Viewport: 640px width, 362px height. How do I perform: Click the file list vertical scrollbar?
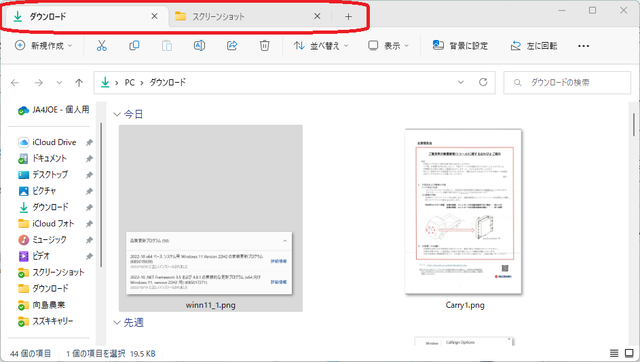pos(634,125)
